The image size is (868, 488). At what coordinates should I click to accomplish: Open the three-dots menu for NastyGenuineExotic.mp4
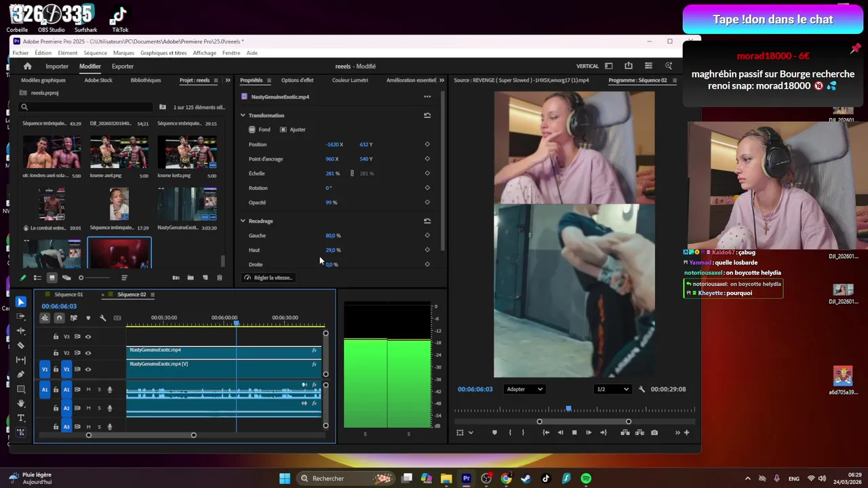[x=427, y=97]
